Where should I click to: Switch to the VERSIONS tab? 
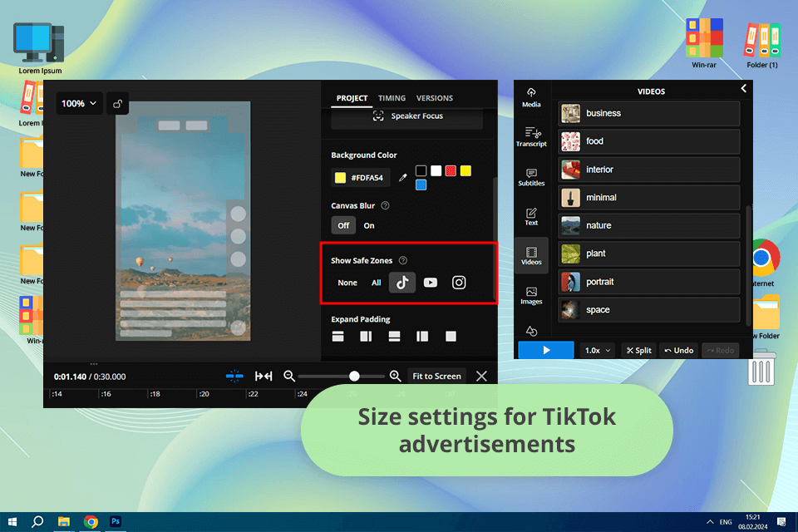click(435, 98)
